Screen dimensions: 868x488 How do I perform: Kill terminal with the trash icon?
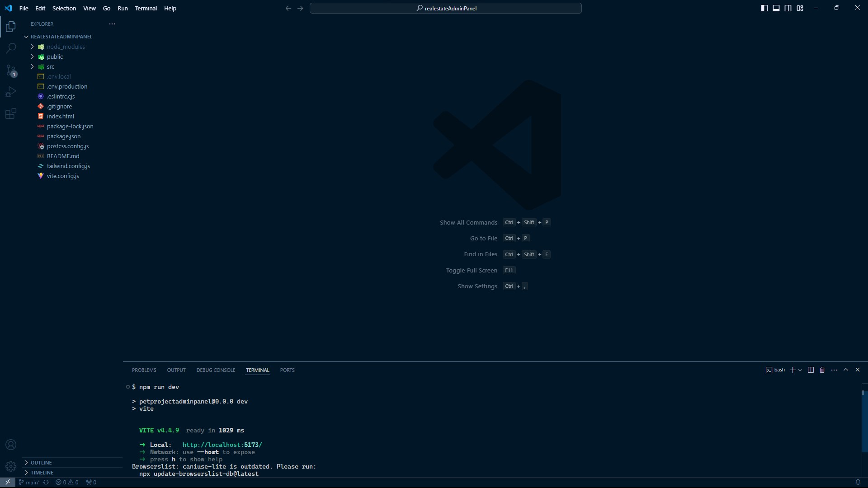pos(822,370)
